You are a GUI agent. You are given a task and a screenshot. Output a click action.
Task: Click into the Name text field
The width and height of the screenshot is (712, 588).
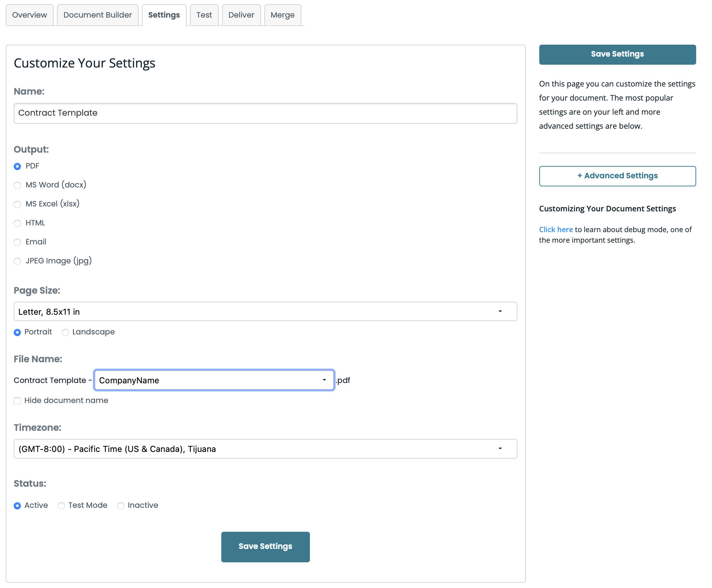(x=265, y=113)
